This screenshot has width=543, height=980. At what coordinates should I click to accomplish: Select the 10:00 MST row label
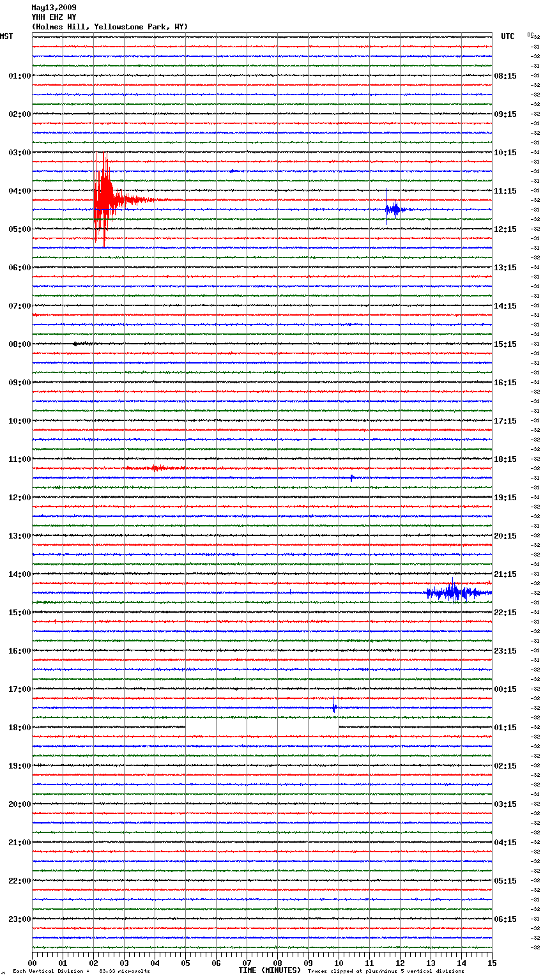20,421
